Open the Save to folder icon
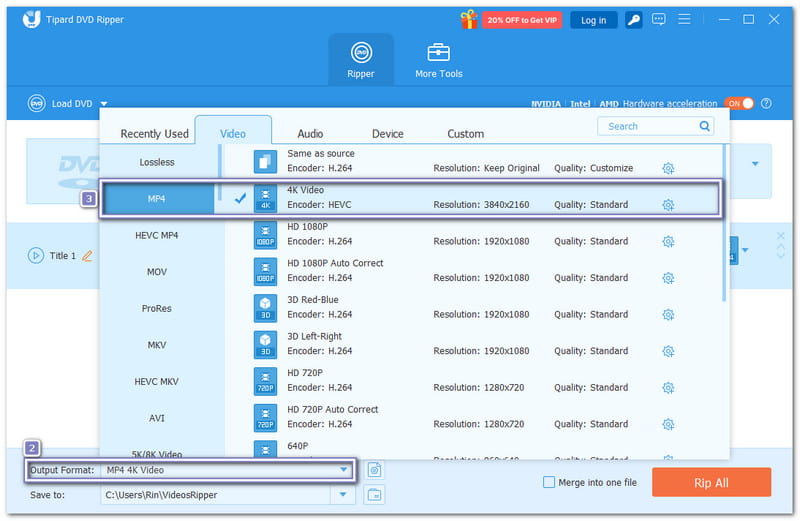Viewport: 800px width, 521px height. pos(374,494)
